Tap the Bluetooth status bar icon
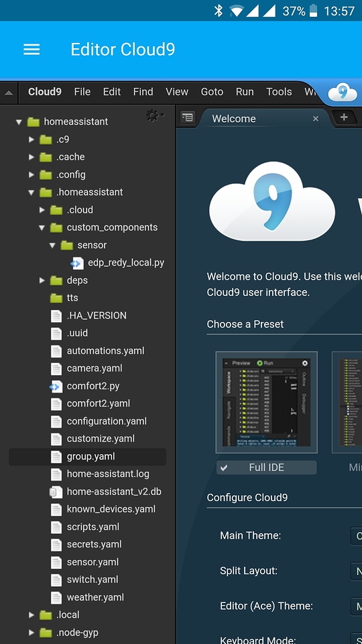 coord(218,11)
